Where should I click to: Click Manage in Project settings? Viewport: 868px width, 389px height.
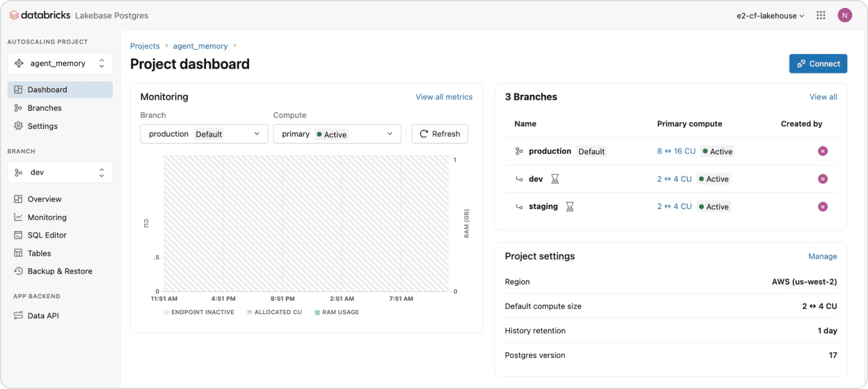822,256
